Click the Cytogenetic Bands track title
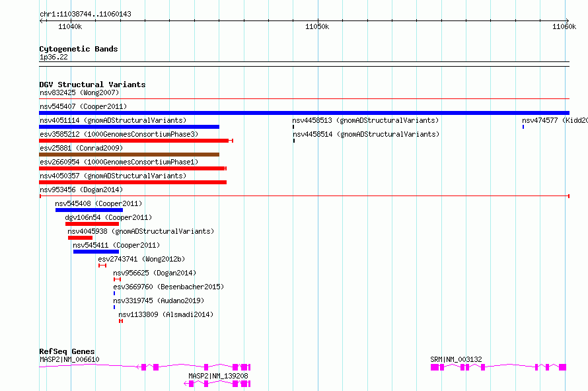588x391 pixels. pyautogui.click(x=79, y=49)
